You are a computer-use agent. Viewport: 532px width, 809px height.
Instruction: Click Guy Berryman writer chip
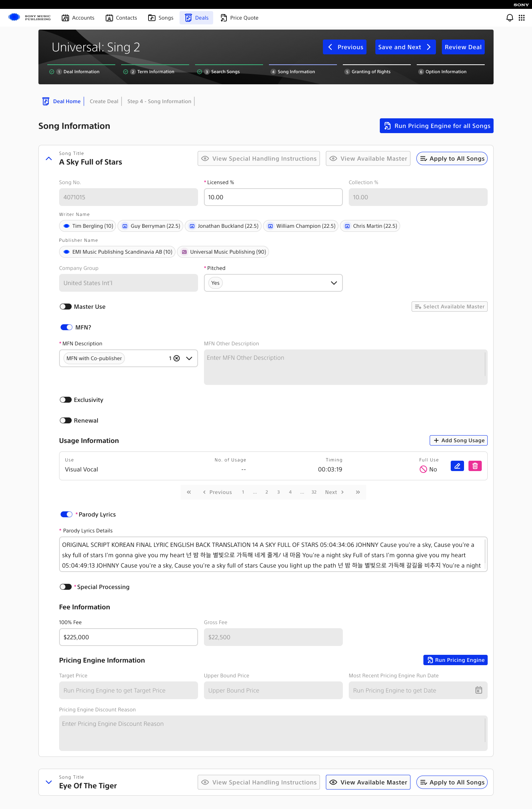pos(150,226)
